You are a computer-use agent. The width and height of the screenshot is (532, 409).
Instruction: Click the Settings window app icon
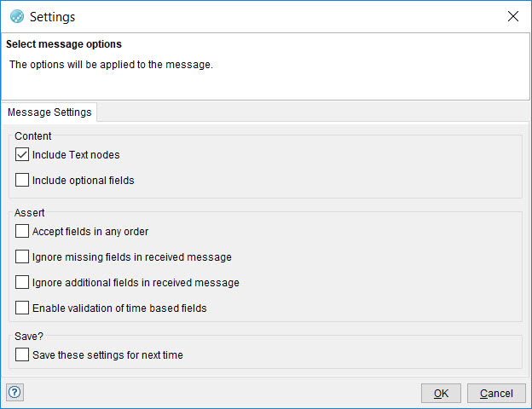click(x=17, y=16)
